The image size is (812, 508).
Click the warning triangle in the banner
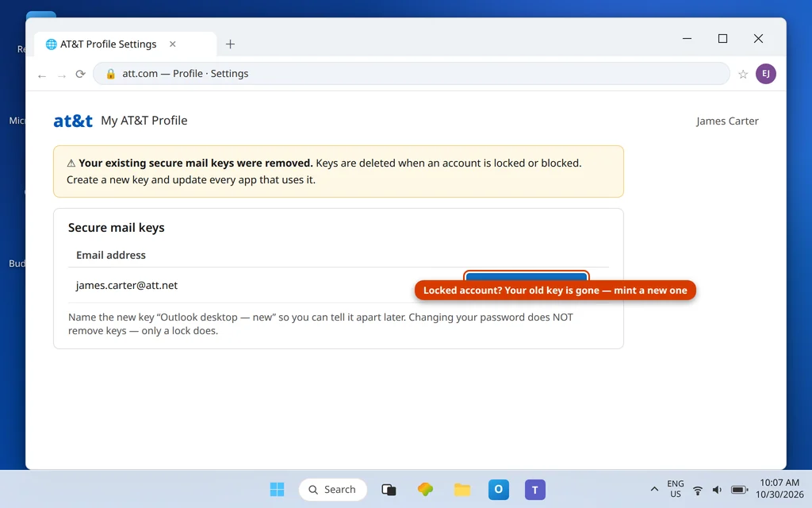(x=71, y=164)
